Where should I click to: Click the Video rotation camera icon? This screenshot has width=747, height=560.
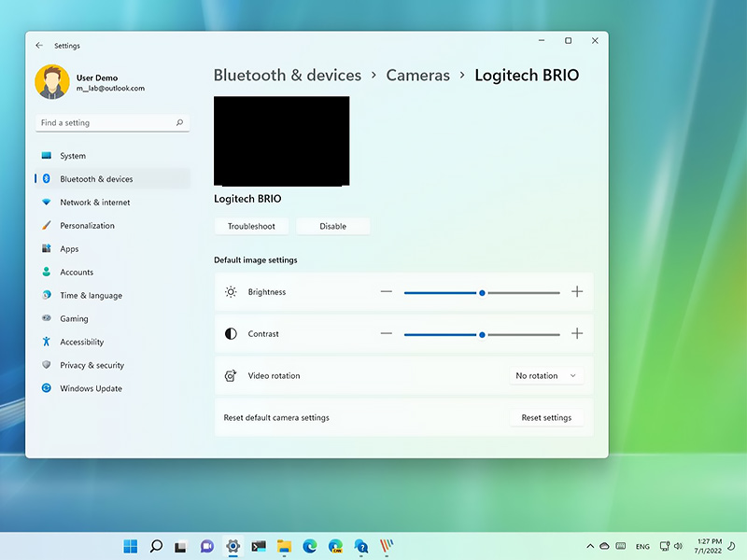click(231, 376)
